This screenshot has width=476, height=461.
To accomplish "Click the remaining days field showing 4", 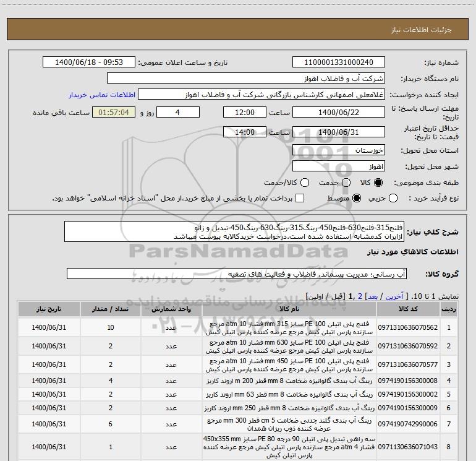I will coord(178,112).
